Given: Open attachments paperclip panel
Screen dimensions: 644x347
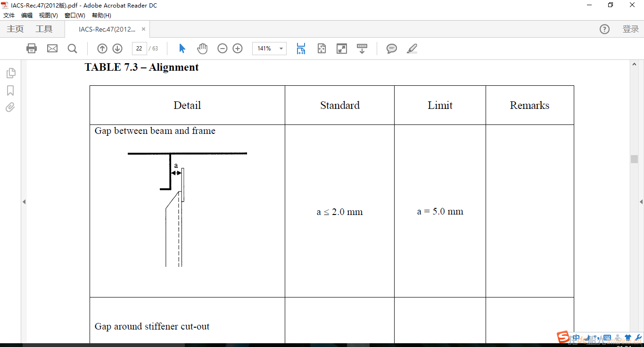Looking at the screenshot, I should pyautogui.click(x=10, y=107).
